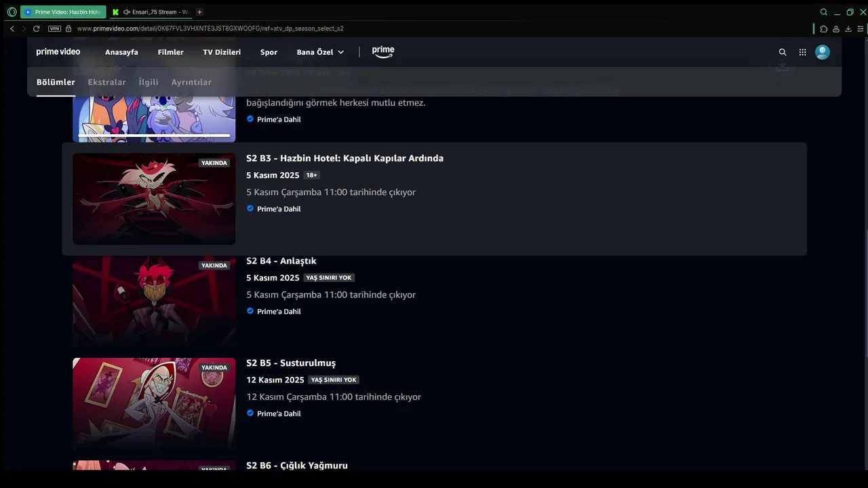View site security lock information

tap(68, 28)
